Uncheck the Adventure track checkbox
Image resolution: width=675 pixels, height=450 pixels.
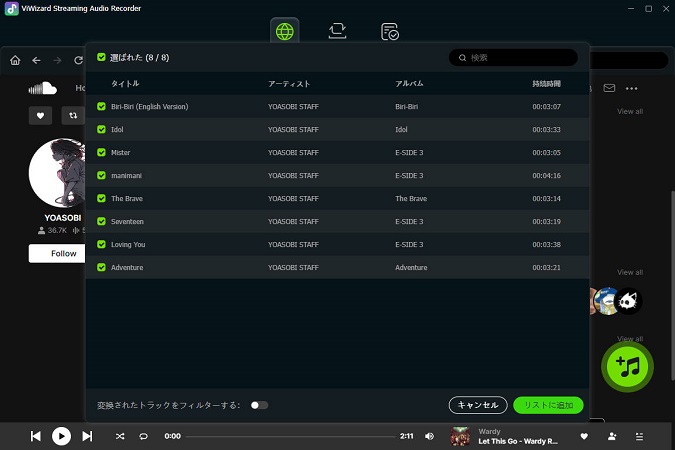click(x=101, y=267)
